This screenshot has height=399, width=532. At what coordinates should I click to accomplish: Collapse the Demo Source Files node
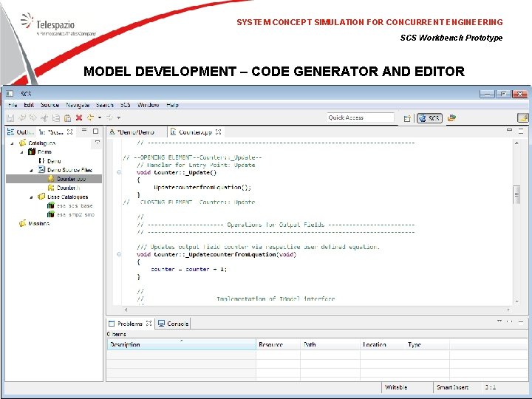32,171
